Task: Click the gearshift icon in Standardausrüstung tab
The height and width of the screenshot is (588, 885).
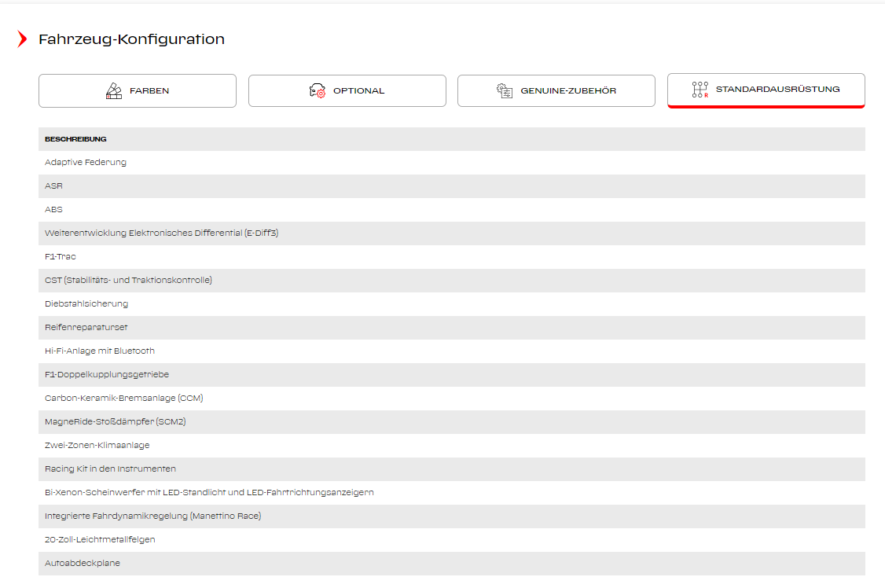Action: click(x=700, y=90)
